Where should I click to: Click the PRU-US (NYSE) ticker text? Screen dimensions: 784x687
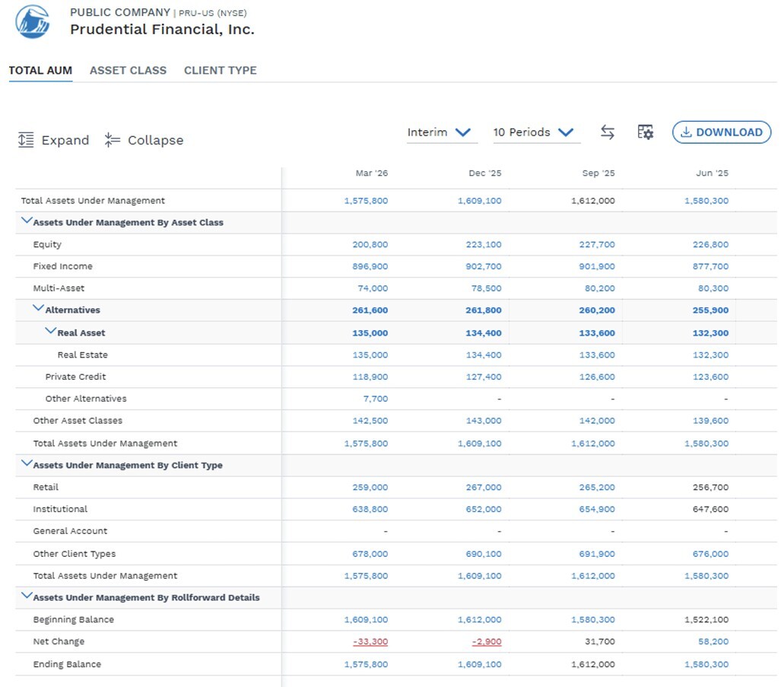[212, 13]
